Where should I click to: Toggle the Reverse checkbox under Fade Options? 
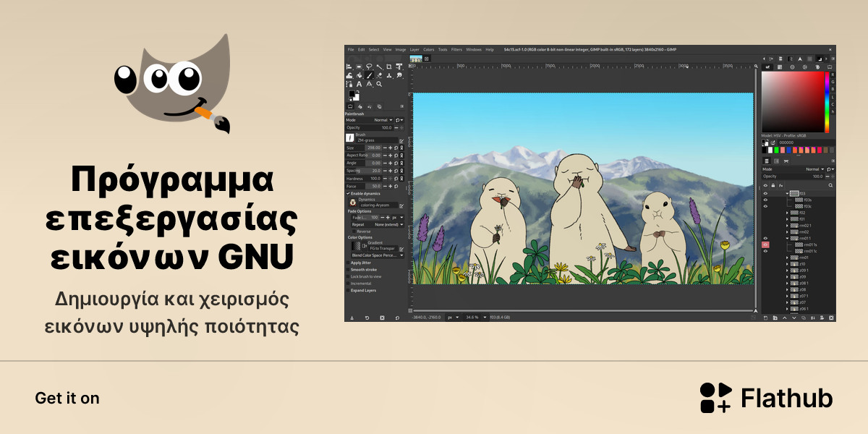354,231
